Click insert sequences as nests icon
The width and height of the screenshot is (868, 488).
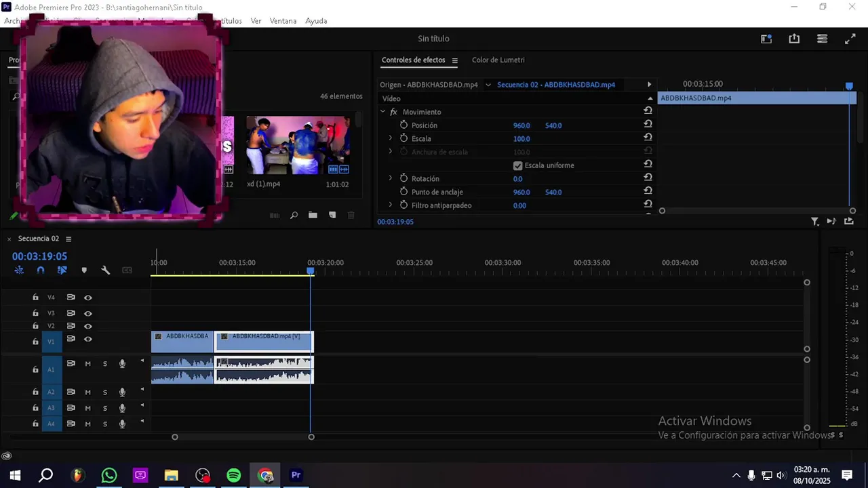[19, 270]
